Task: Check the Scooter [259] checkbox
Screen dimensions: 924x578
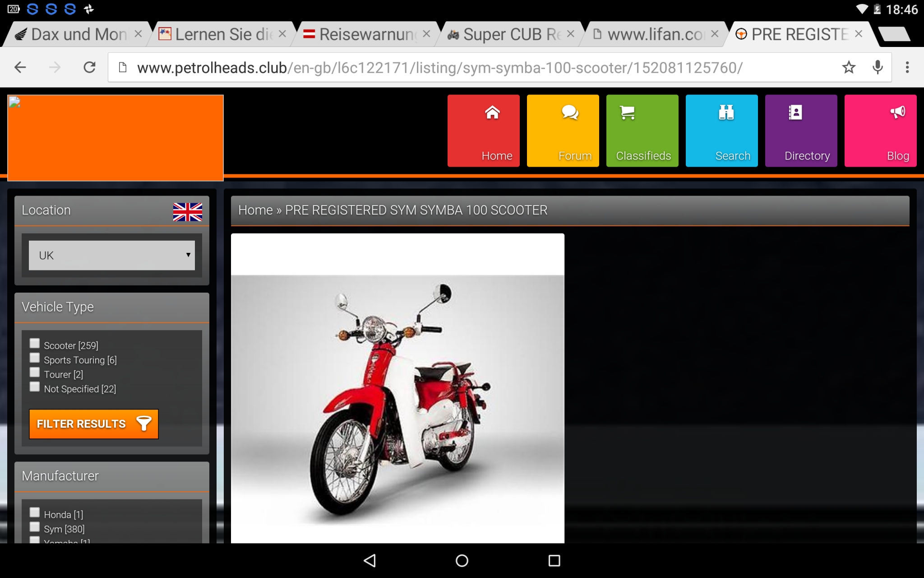Action: pyautogui.click(x=35, y=344)
